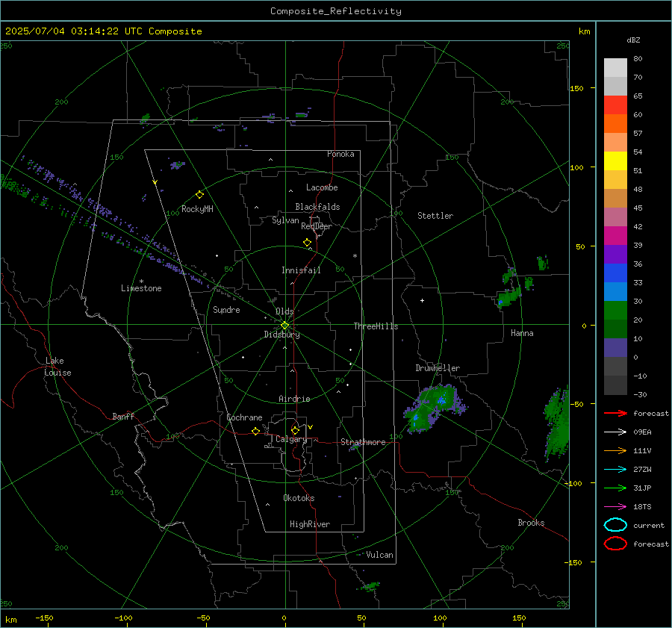Click the magenta band in dBZ scale

pos(615,236)
